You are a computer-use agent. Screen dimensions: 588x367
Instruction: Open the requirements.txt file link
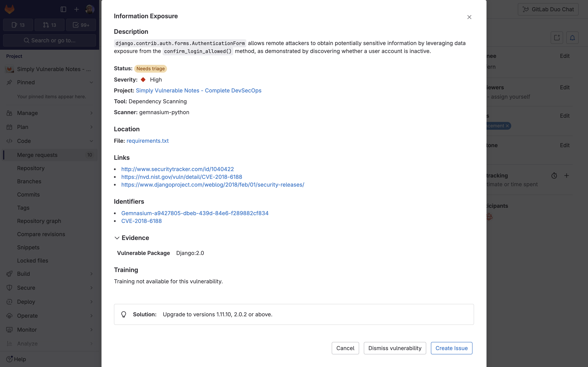[147, 140]
